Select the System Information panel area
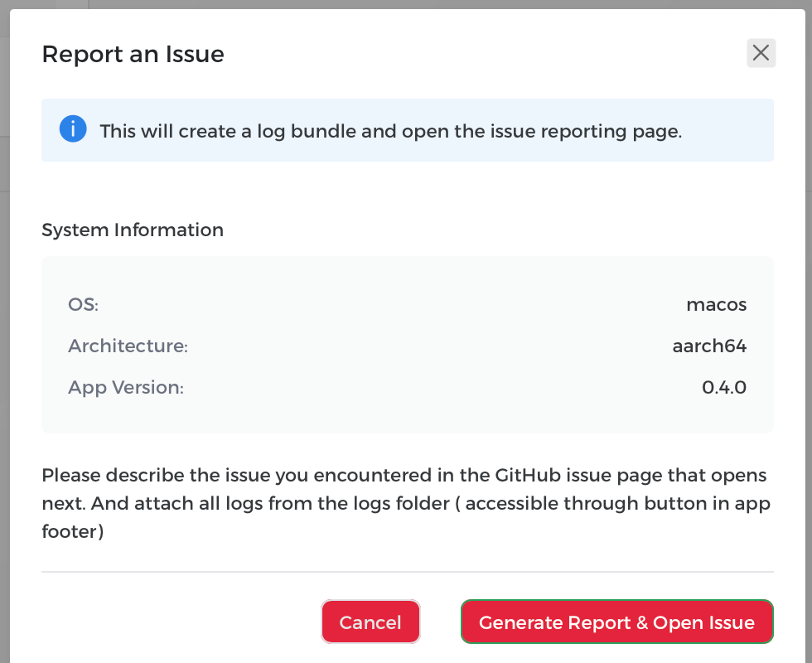812x663 pixels. coord(408,344)
